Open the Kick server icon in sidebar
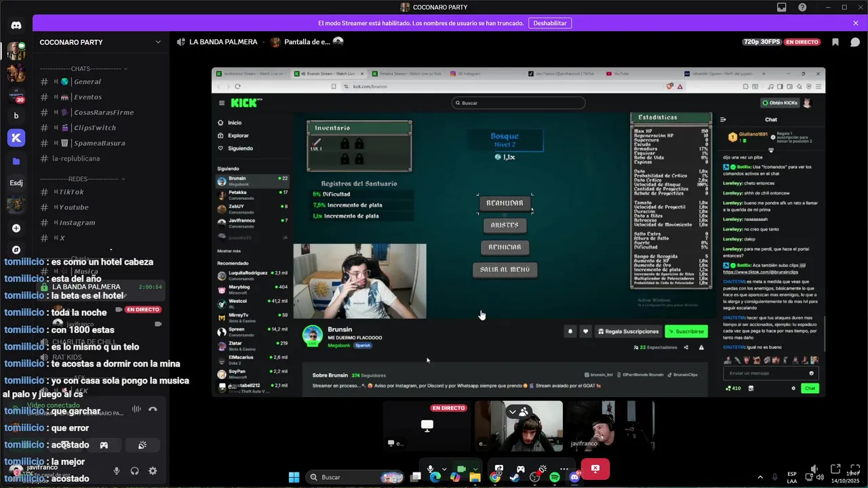Screen dimensions: 868x488 16,138
